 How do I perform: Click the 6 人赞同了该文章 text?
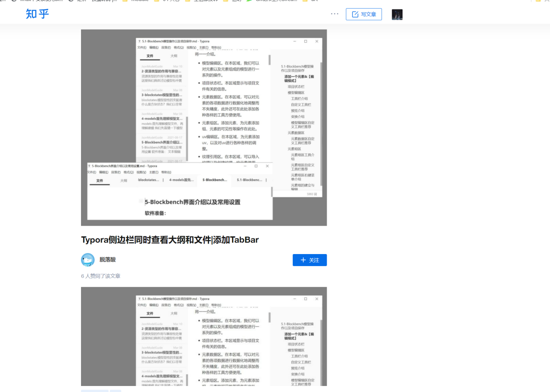101,276
